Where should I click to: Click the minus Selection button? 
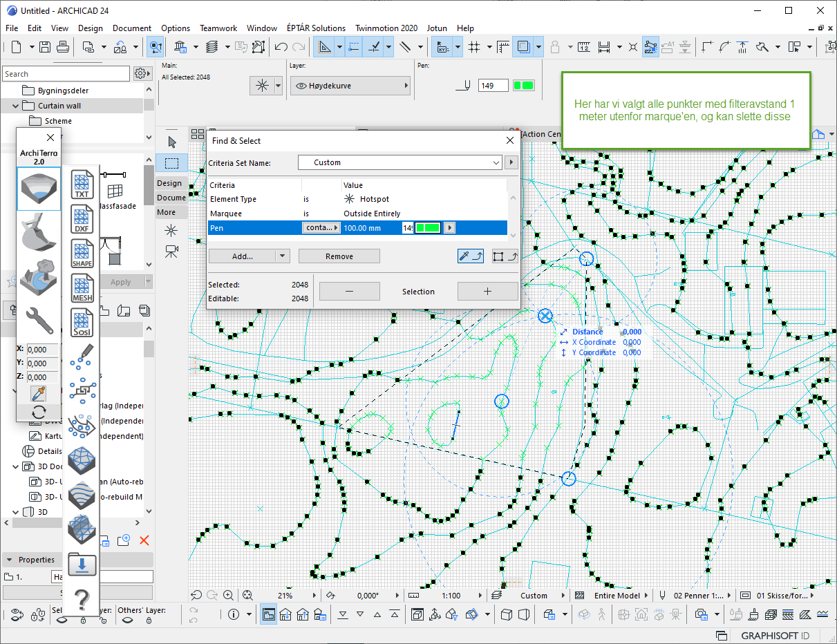click(x=349, y=292)
